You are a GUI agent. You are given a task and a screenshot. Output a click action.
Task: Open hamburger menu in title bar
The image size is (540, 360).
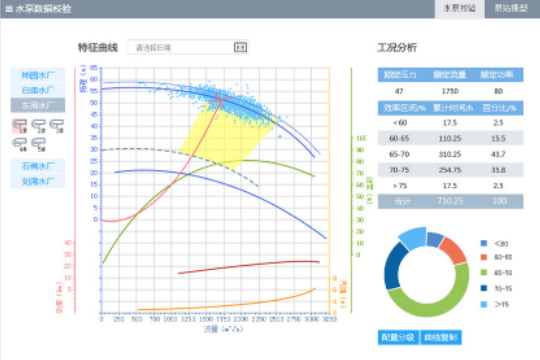pyautogui.click(x=9, y=9)
